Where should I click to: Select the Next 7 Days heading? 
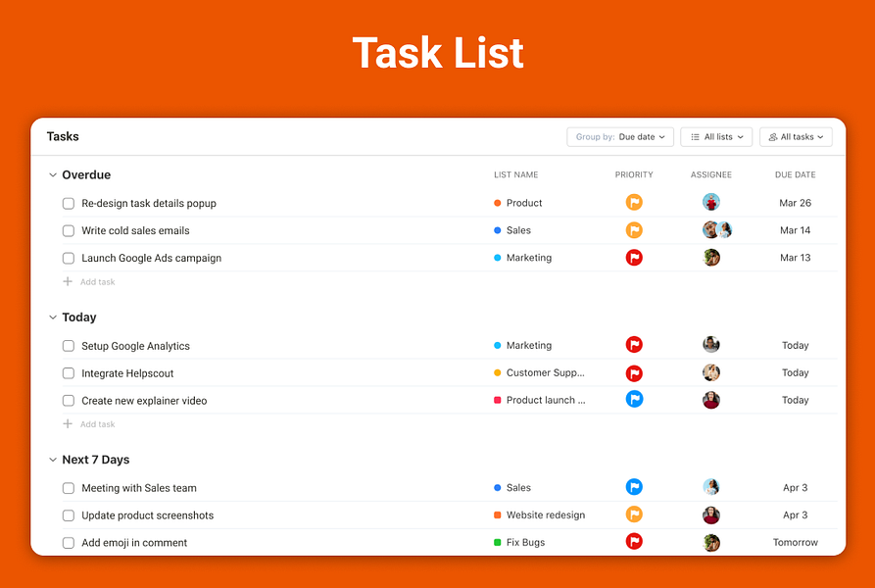point(95,460)
